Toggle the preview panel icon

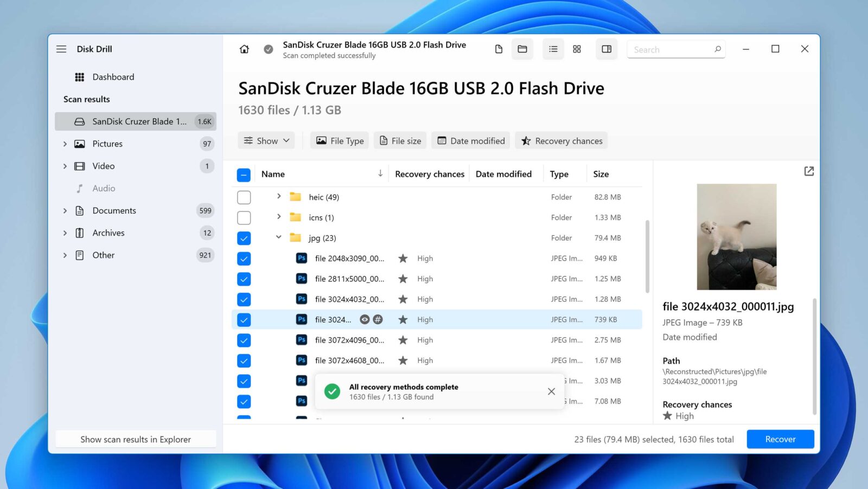click(606, 49)
